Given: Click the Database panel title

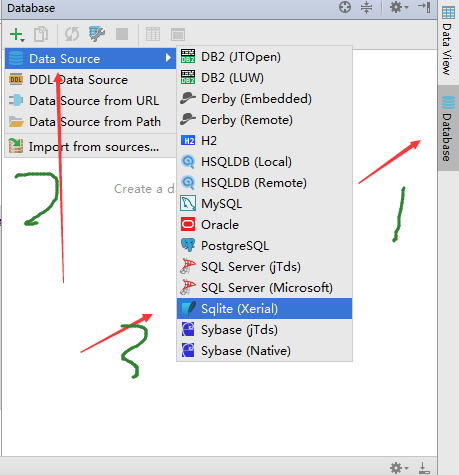Looking at the screenshot, I should point(31,8).
